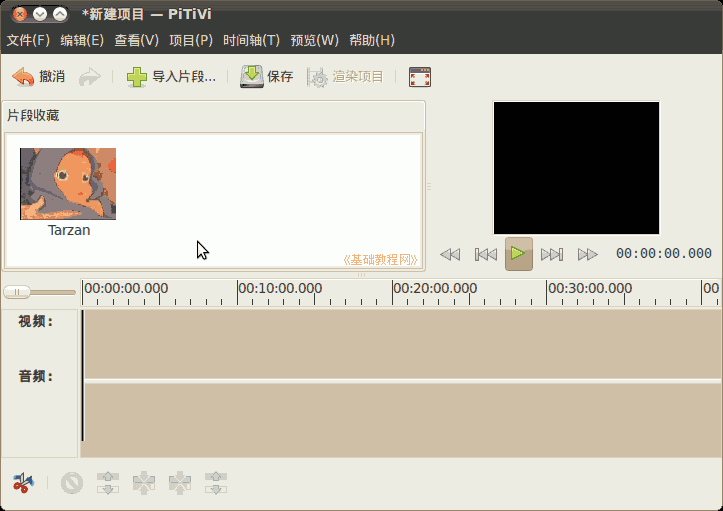Click the Undo (撤消) toolbar button
Screen dimensions: 723x511
click(38, 77)
